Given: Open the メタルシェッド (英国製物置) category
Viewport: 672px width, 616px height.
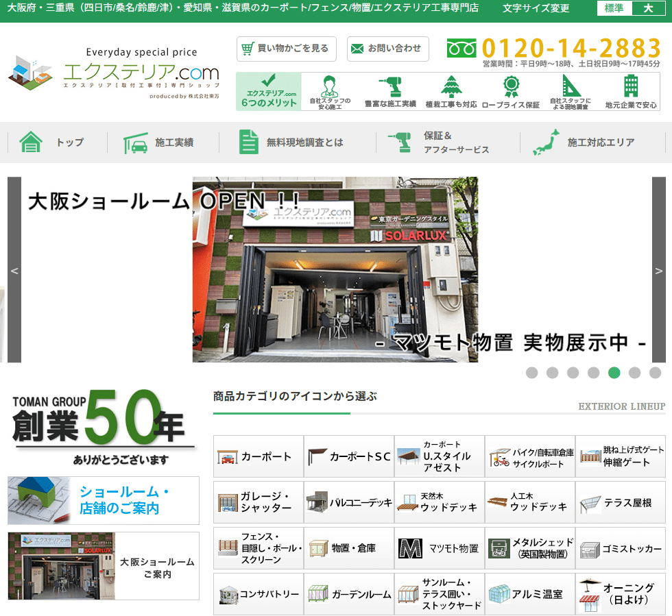Looking at the screenshot, I should click(x=529, y=548).
